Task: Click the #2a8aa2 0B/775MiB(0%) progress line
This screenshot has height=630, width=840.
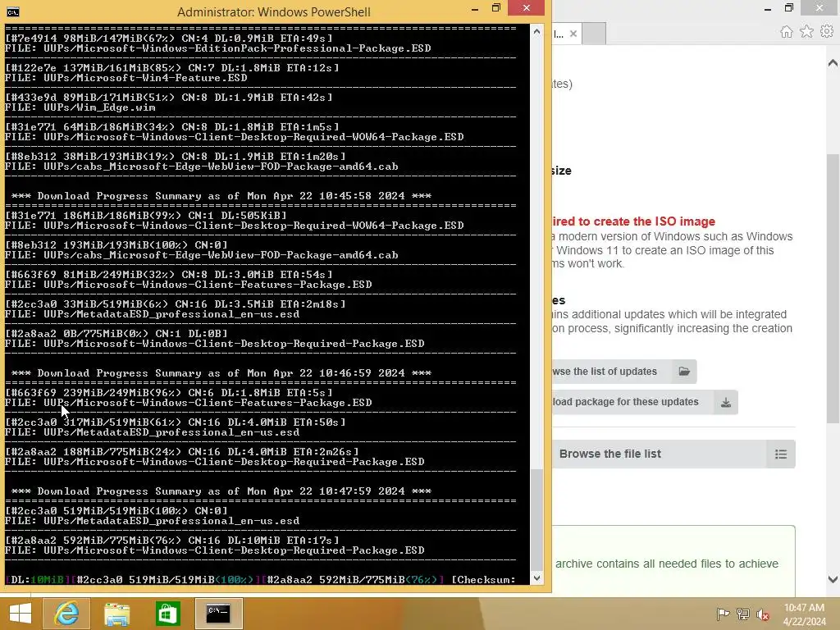Action: tap(116, 333)
